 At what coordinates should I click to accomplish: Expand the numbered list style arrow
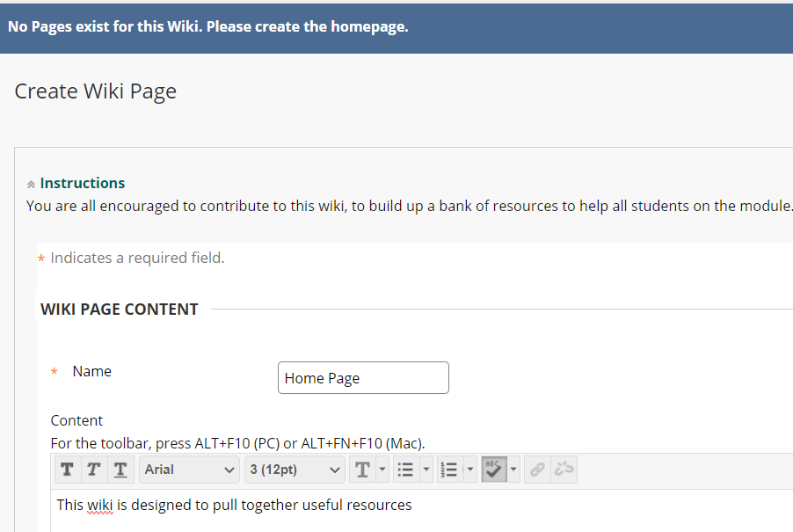tap(470, 470)
